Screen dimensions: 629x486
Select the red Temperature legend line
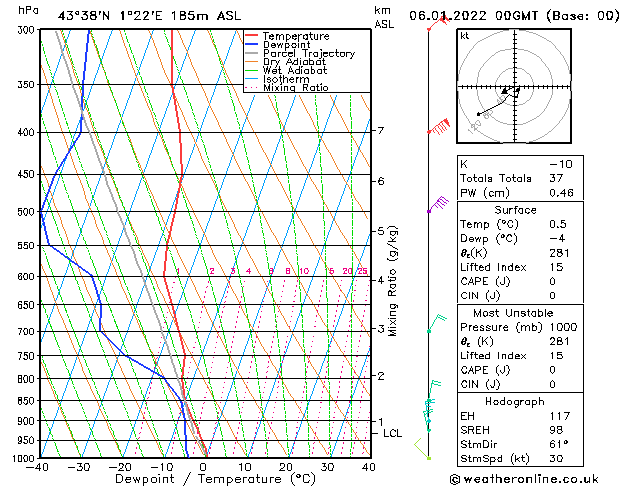(251, 36)
